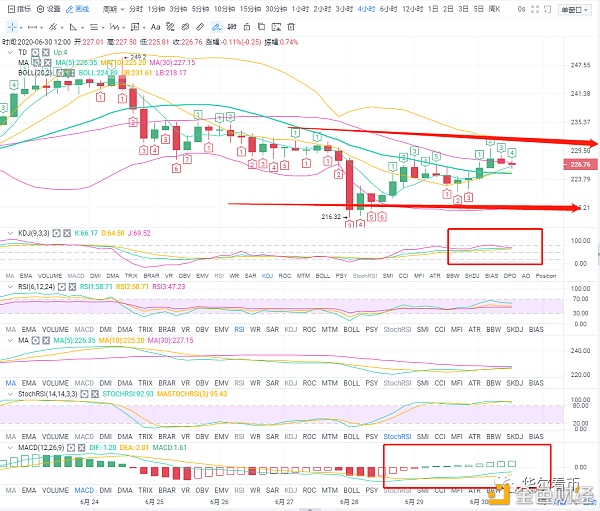Click the 6月 27 date on time axis
The width and height of the screenshot is (600, 511).
[x=284, y=502]
